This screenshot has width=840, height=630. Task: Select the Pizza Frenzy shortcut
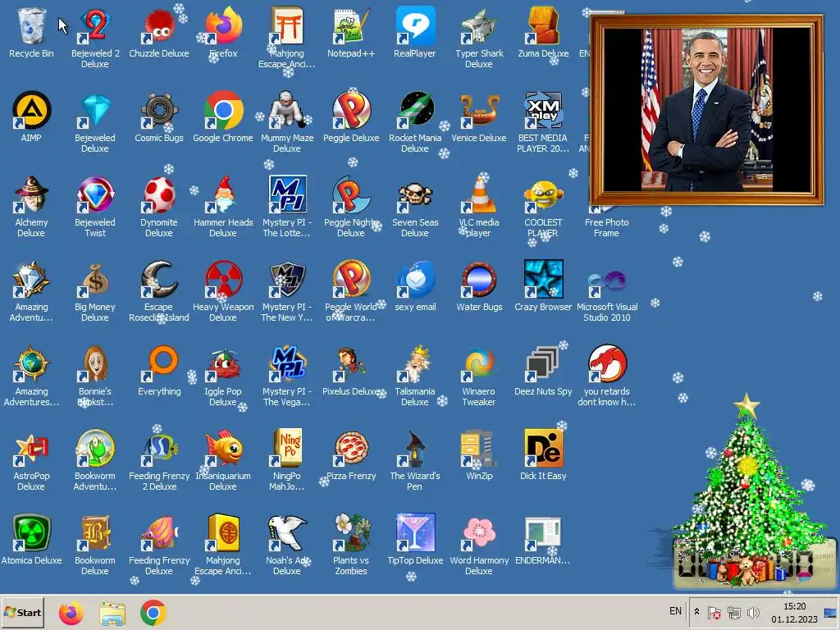[x=351, y=448]
